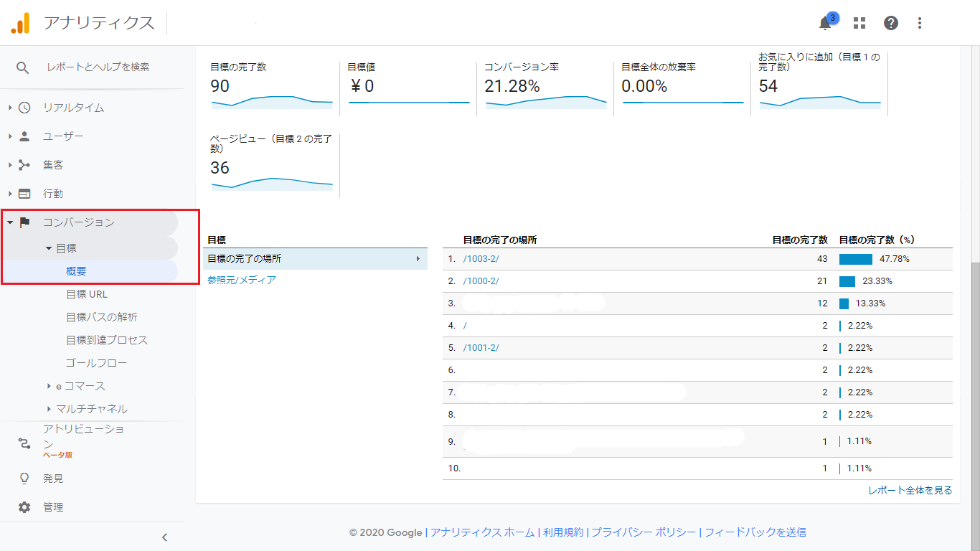Image resolution: width=980 pixels, height=551 pixels.
Task: Click the help question mark icon
Action: coord(891,23)
